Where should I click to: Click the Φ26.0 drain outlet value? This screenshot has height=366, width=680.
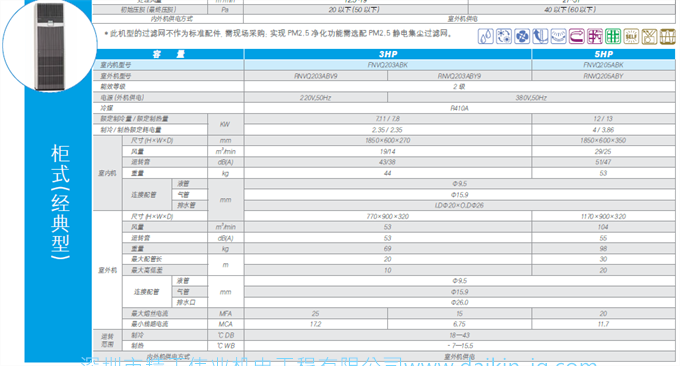[x=459, y=303]
